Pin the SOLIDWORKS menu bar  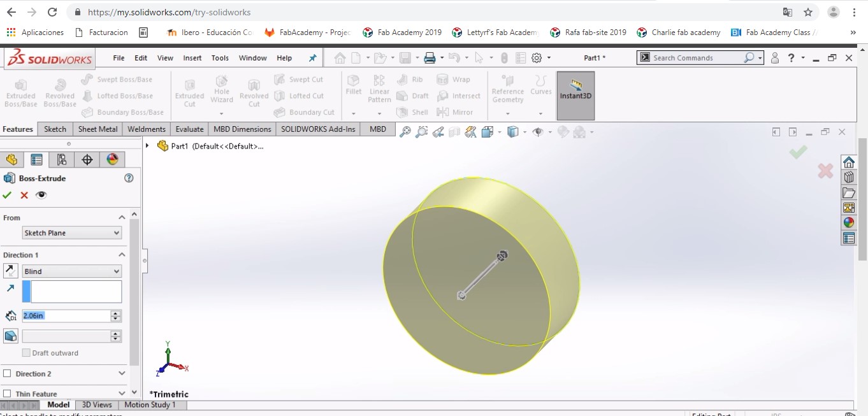(x=312, y=58)
